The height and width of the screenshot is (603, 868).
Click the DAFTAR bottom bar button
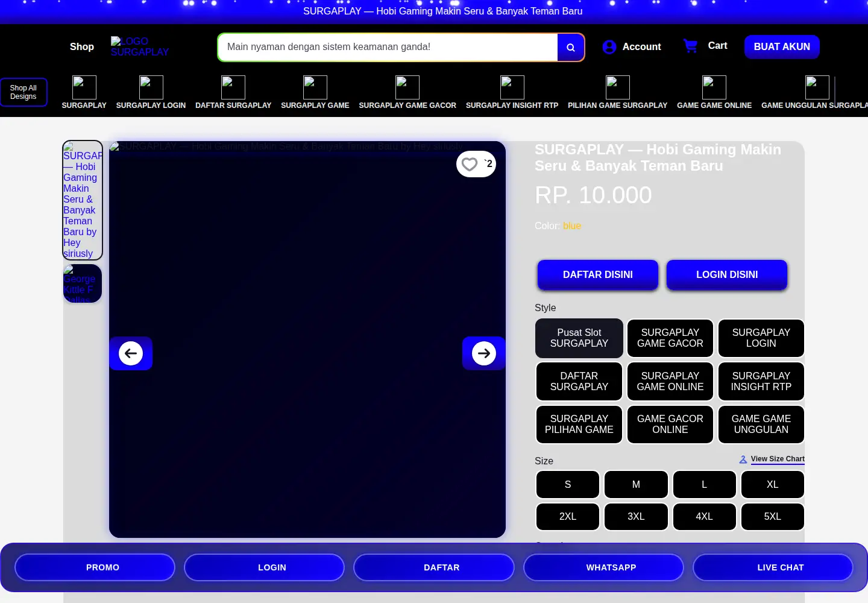coord(434,567)
